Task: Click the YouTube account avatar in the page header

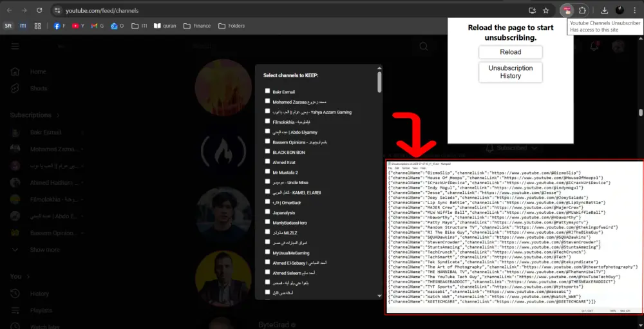Action: click(618, 46)
